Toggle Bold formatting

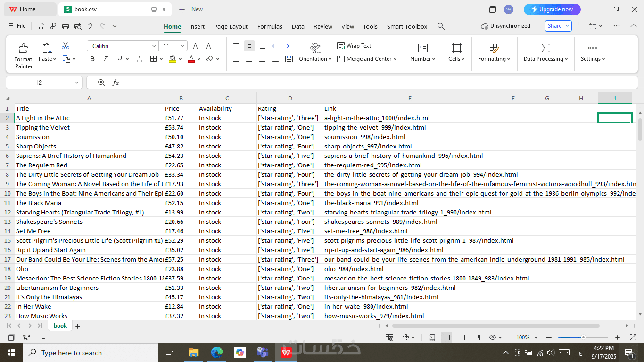(92, 59)
